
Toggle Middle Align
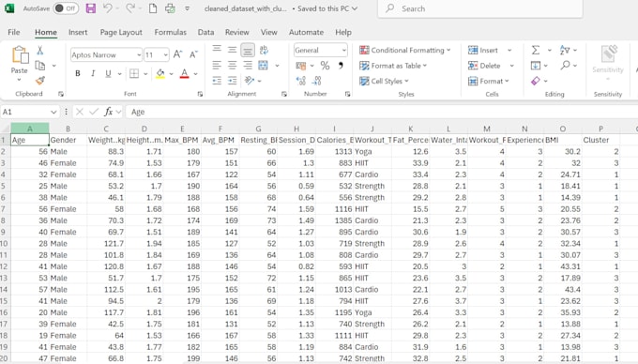click(x=233, y=50)
